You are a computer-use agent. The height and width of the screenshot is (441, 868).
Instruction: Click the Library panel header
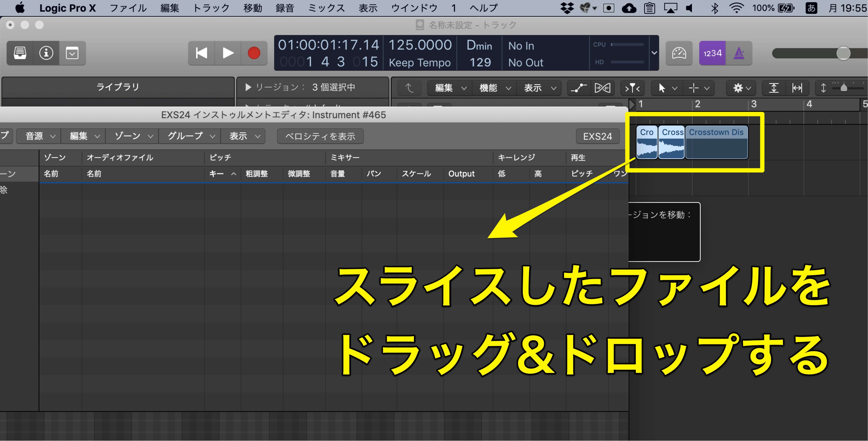118,87
